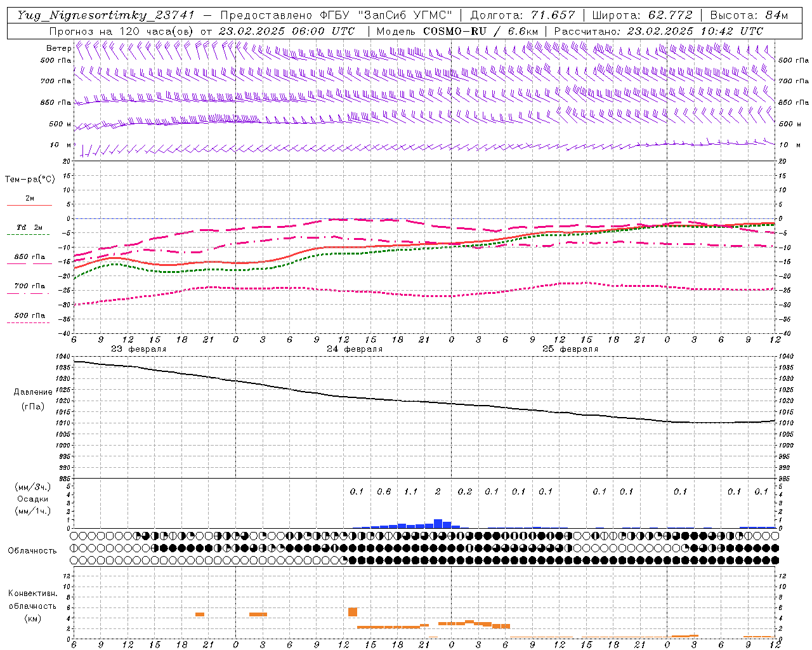Screen dimensions: 812x650
Task: Click the latitude value Широта: 62.772
Action: (x=642, y=15)
